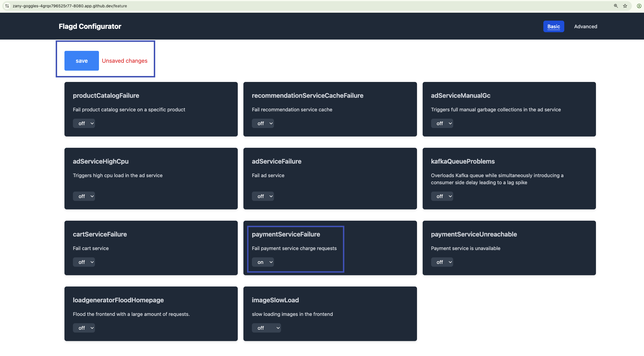Click the recommendationServiceCacheFailure heading
The width and height of the screenshot is (644, 356).
click(x=308, y=95)
